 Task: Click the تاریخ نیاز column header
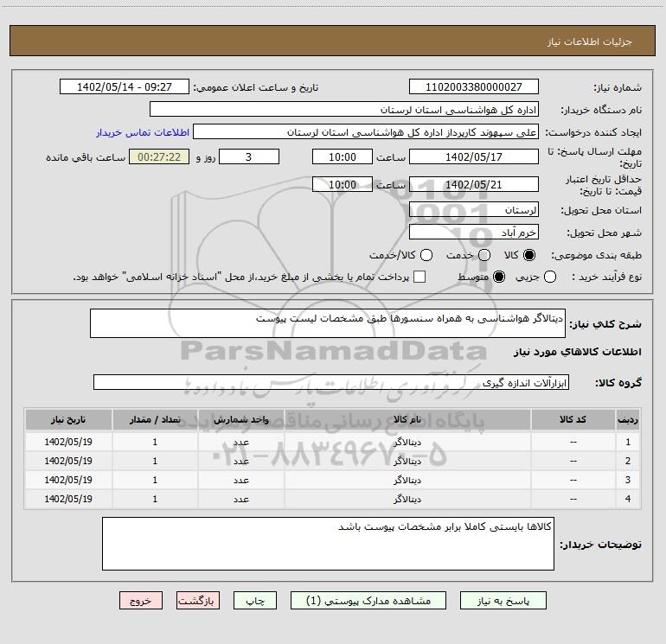click(x=68, y=420)
